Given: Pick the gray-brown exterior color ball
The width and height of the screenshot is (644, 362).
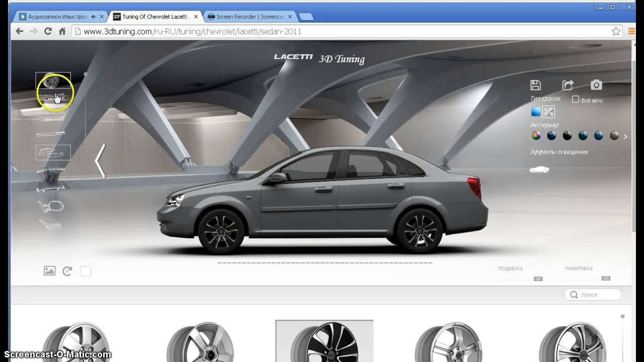Looking at the screenshot, I should [x=614, y=136].
